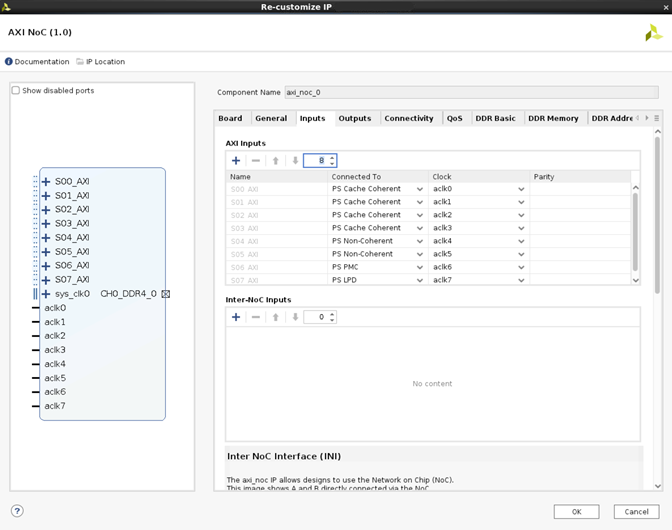Click the Name column header
Viewport: 672px width, 530px height.
(277, 177)
